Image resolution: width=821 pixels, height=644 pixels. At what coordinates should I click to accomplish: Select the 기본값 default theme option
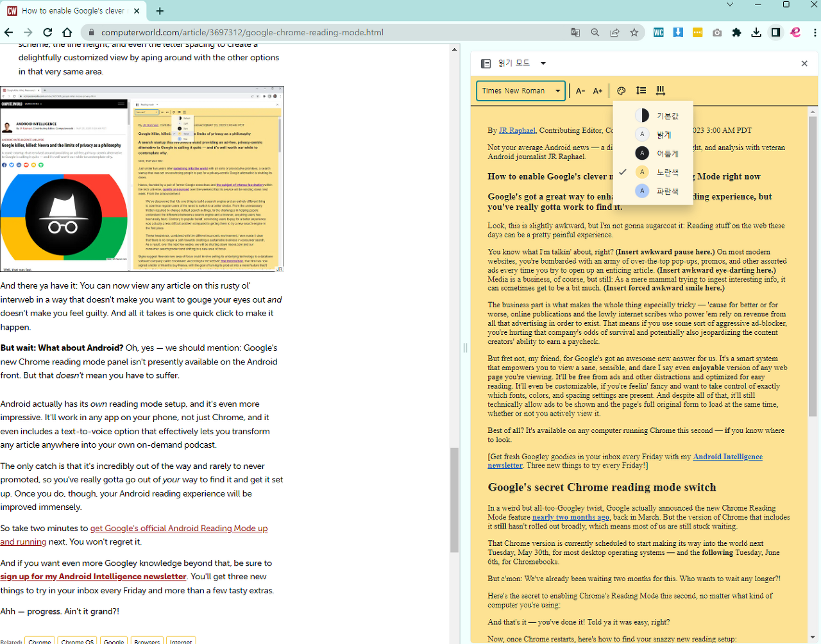point(653,115)
